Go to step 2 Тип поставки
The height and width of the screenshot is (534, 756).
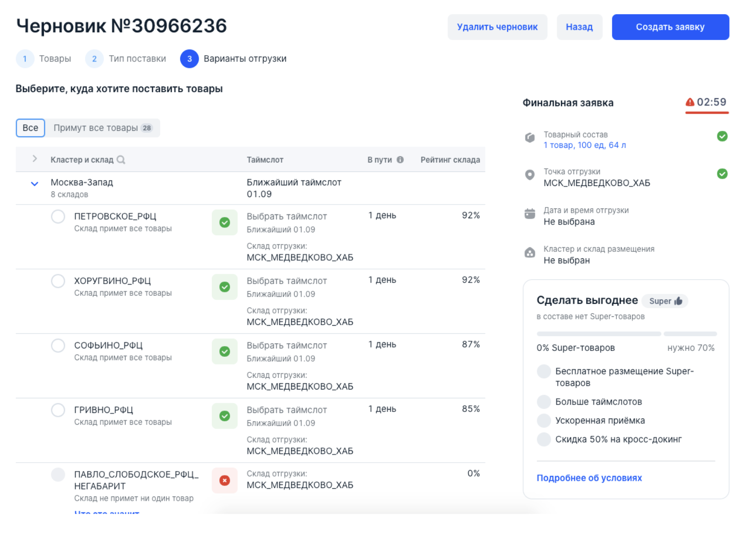click(x=126, y=59)
